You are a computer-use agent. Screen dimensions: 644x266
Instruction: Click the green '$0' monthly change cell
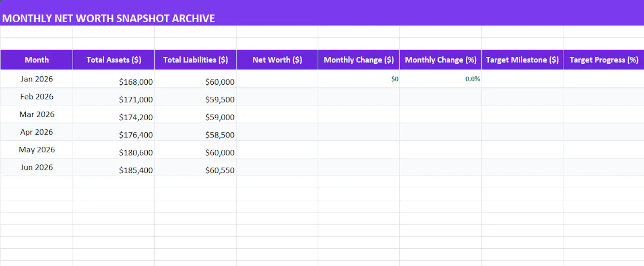[x=359, y=79]
